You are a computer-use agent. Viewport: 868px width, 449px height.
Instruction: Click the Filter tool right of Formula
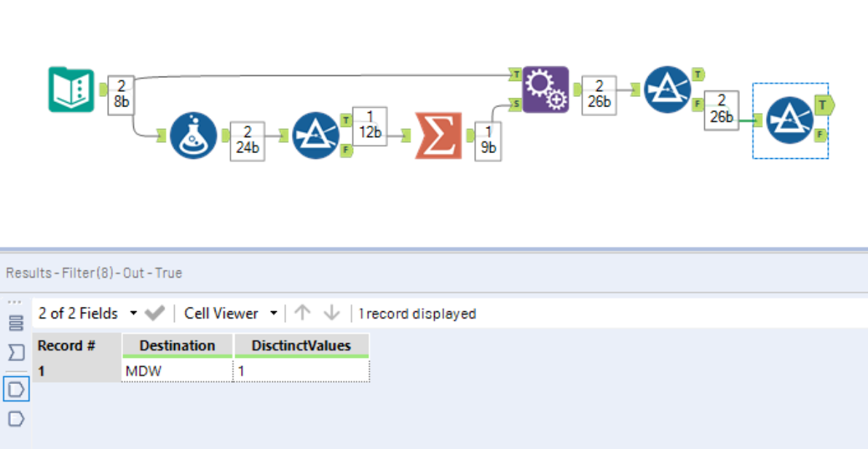[x=316, y=135]
